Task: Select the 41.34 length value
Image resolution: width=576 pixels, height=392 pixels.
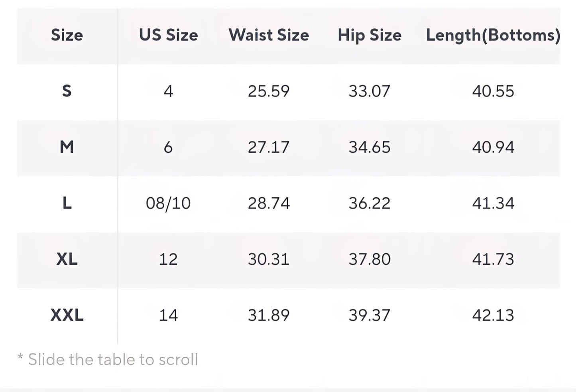Action: pos(493,203)
